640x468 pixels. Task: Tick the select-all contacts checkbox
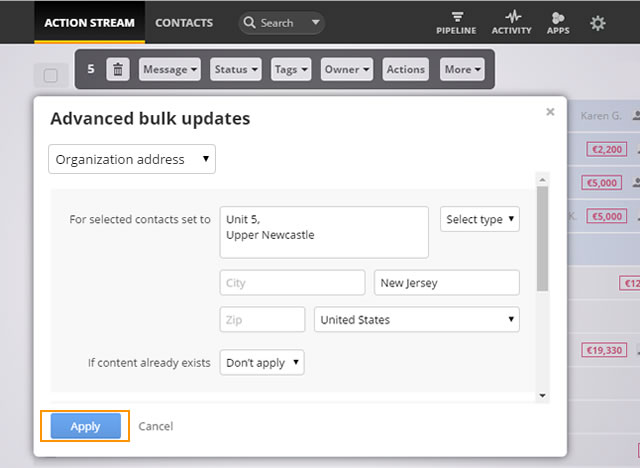coord(51,75)
